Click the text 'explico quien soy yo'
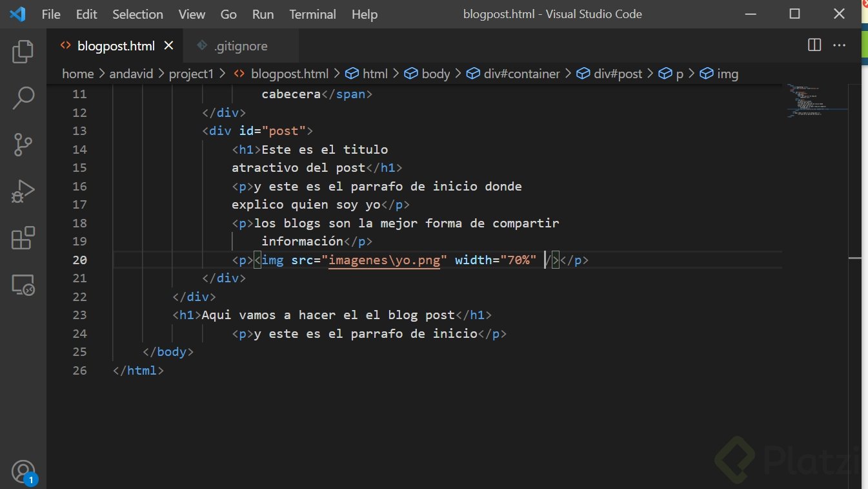 [307, 204]
